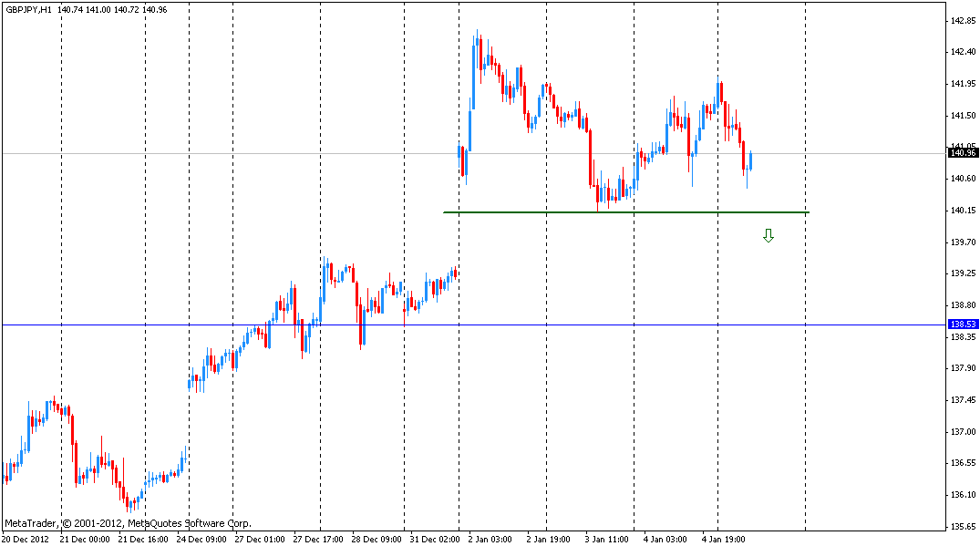The width and height of the screenshot is (980, 546).
Task: Click the 138.80 price axis label
Action: 963,305
